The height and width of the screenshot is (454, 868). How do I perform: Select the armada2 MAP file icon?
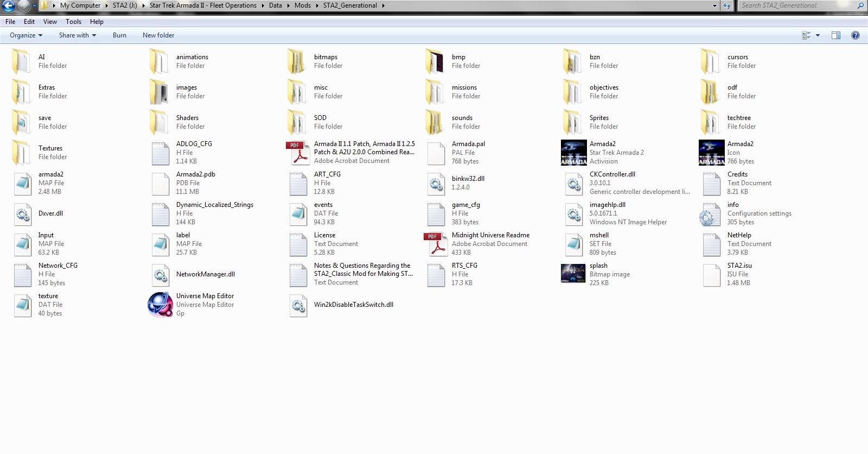point(22,183)
